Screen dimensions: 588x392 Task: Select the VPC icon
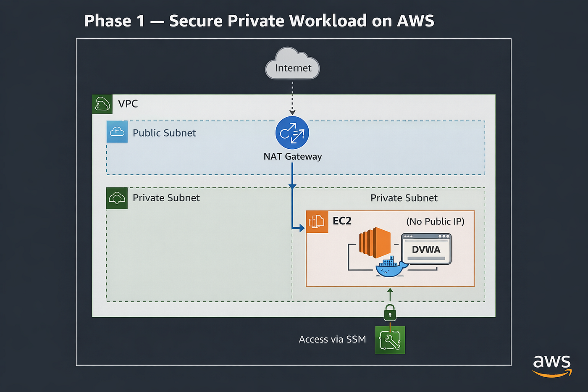coord(102,104)
